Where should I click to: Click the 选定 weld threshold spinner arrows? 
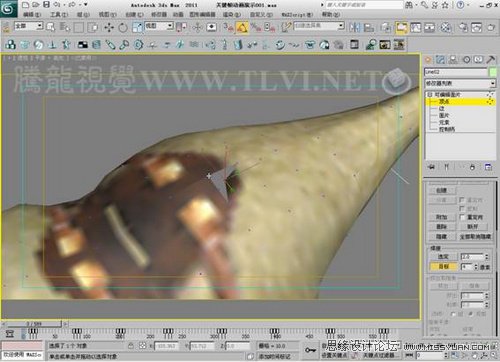point(487,257)
